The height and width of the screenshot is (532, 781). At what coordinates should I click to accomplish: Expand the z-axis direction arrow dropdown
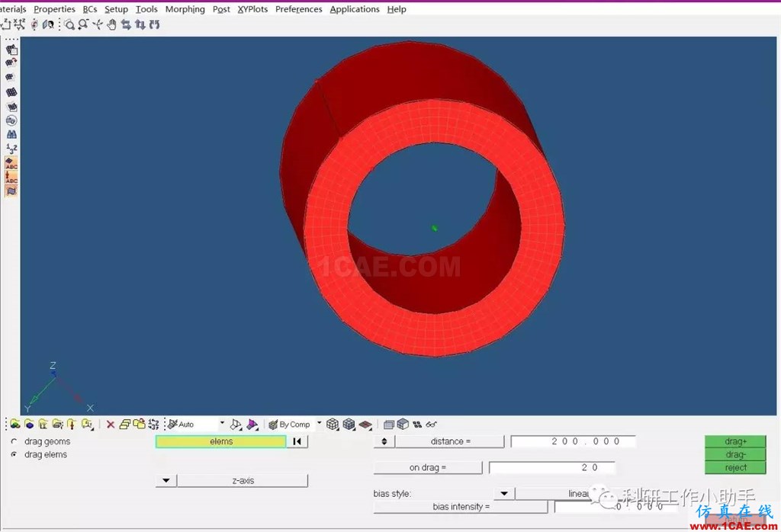(166, 481)
